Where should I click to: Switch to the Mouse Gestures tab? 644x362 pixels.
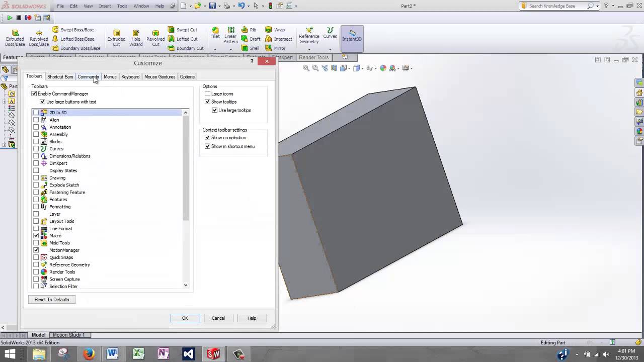(x=159, y=76)
